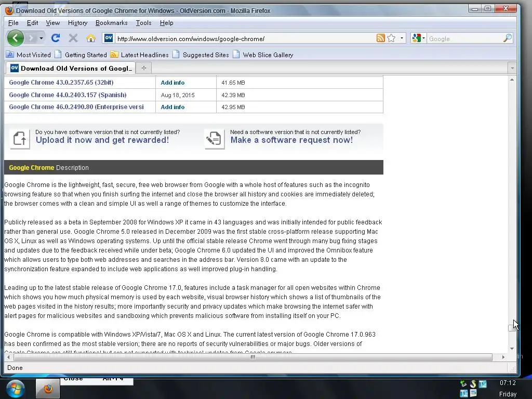
Task: Subscribe via the orange RSS feed icon
Action: 380,38
